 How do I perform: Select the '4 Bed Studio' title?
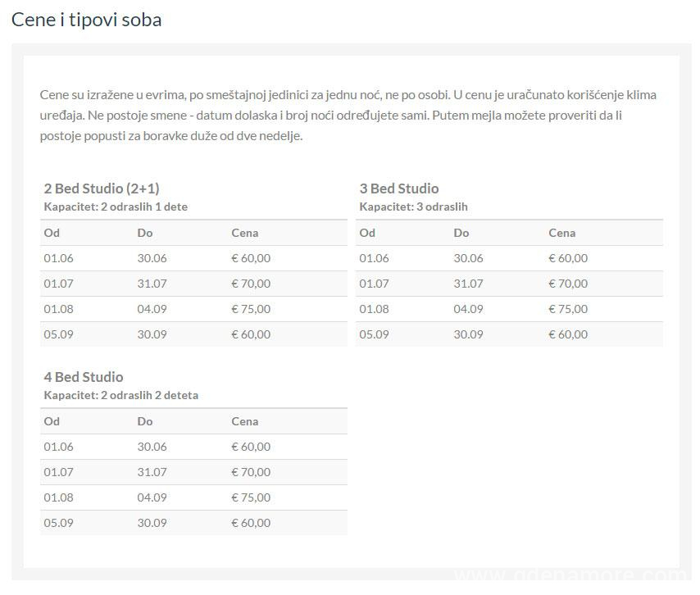click(84, 377)
